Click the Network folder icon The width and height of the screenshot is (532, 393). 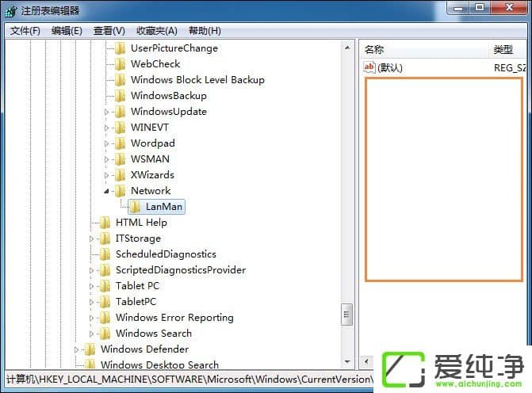(x=121, y=191)
